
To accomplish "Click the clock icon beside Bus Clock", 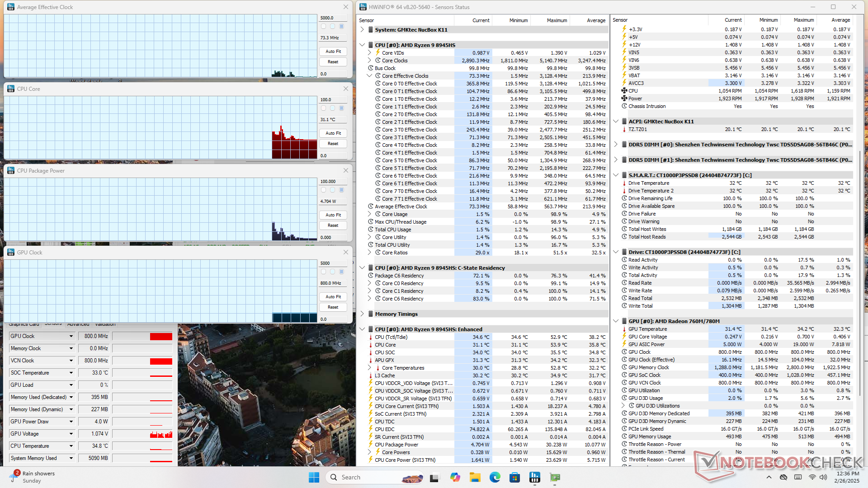I will coord(371,68).
